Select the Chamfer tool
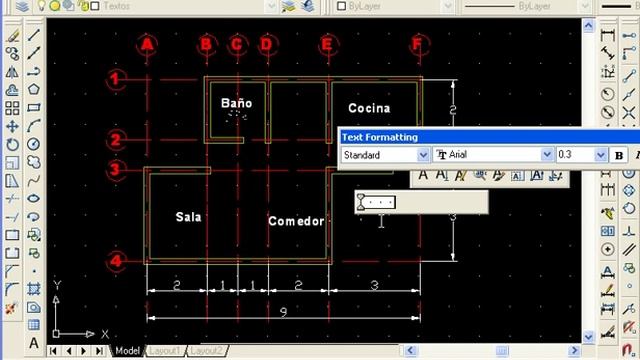Viewport: 640px width, 360px height. 12,271
